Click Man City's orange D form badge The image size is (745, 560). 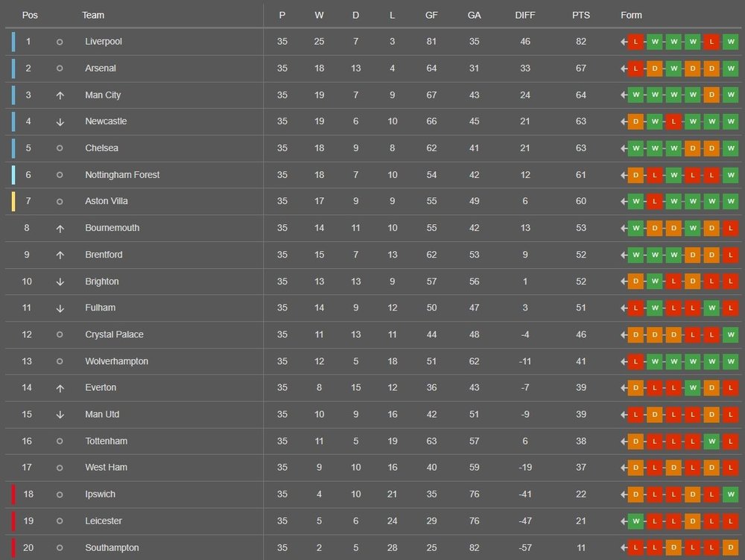(711, 95)
